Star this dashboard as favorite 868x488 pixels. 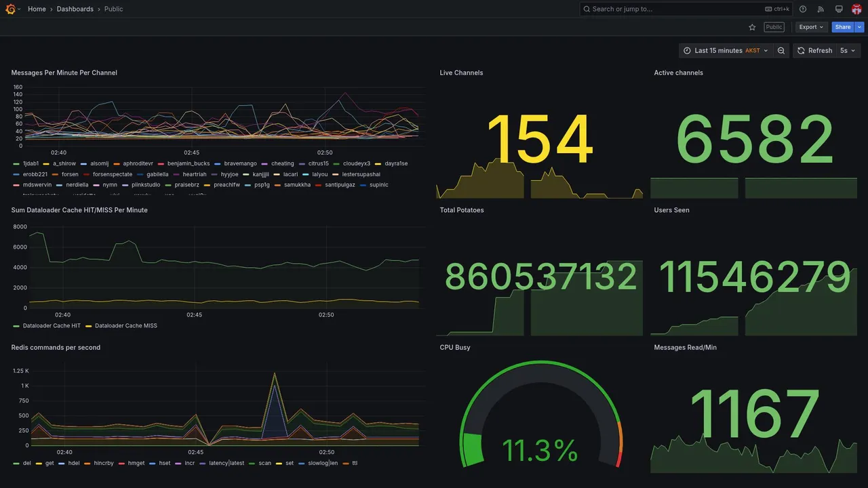point(752,27)
